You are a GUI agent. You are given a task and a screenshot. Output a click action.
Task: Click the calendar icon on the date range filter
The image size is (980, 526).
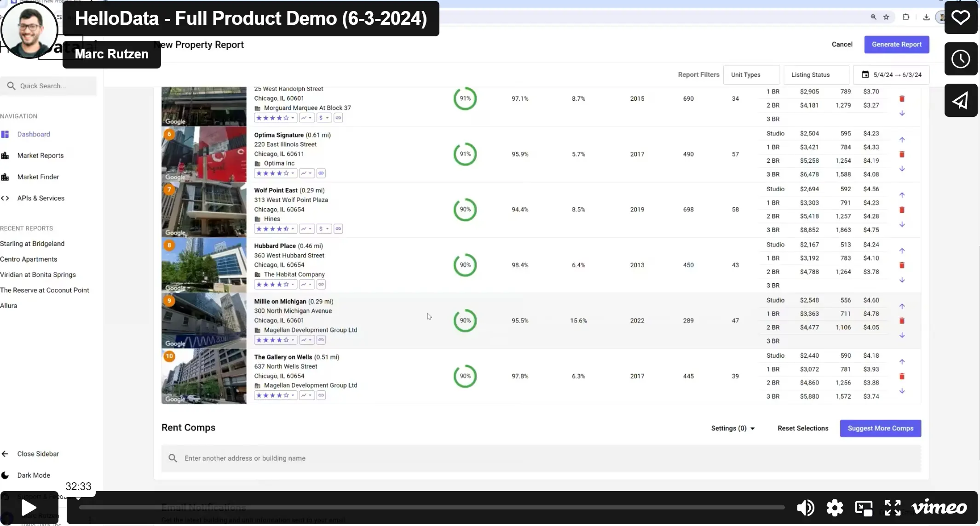(865, 74)
